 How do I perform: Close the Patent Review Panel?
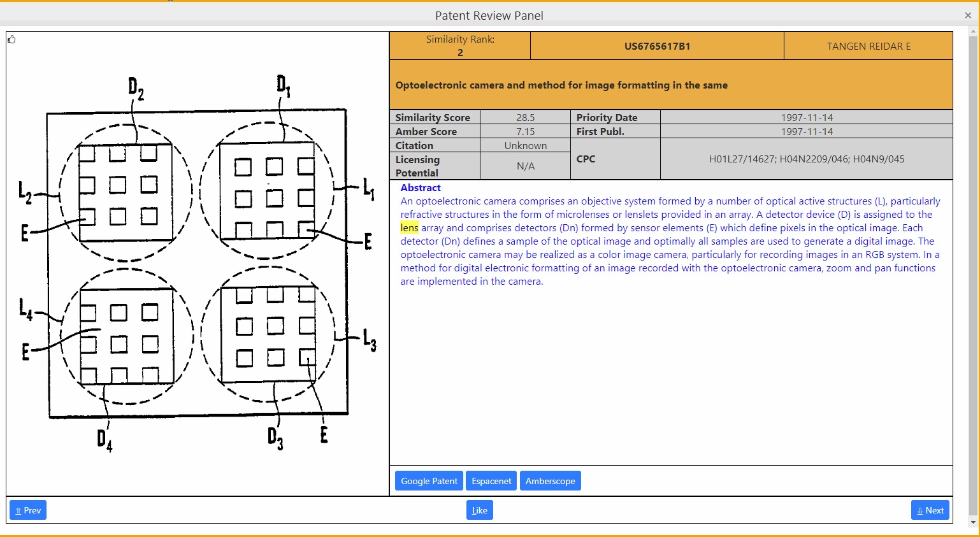coord(968,15)
